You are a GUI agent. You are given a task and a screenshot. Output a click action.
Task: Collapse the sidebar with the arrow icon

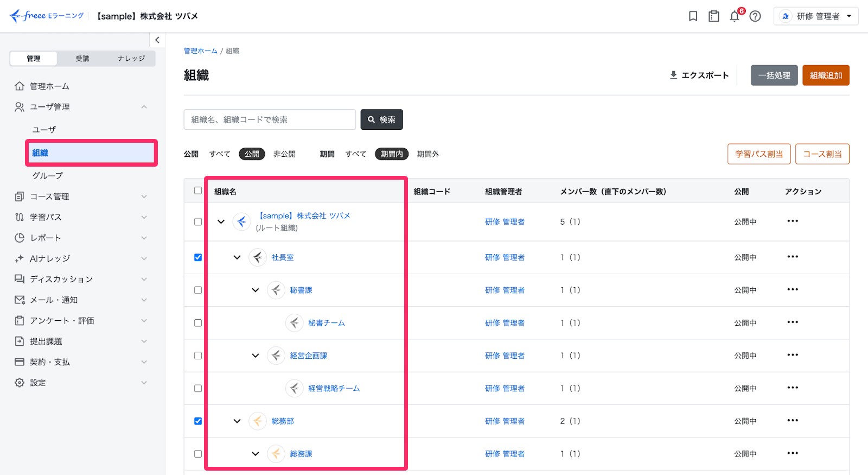[x=157, y=40]
